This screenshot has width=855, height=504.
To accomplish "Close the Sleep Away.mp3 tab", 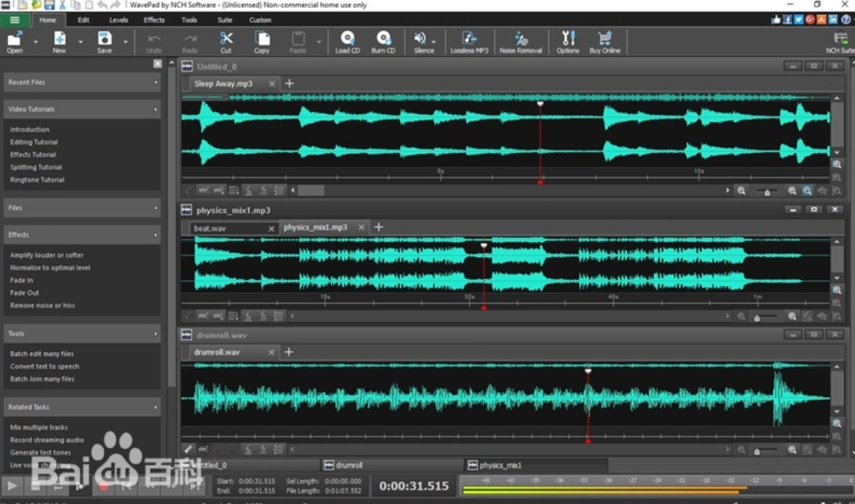I will (x=272, y=84).
